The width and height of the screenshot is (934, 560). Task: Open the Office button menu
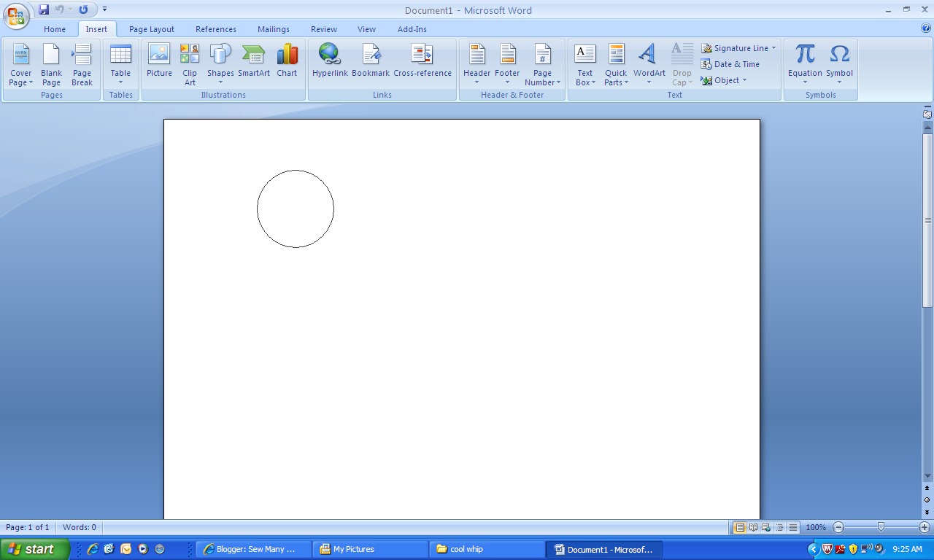16,15
